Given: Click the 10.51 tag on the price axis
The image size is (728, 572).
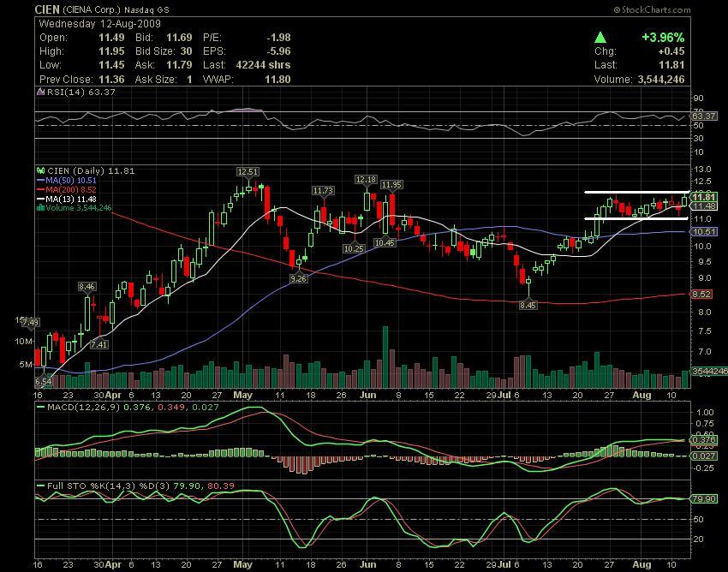Looking at the screenshot, I should point(703,232).
